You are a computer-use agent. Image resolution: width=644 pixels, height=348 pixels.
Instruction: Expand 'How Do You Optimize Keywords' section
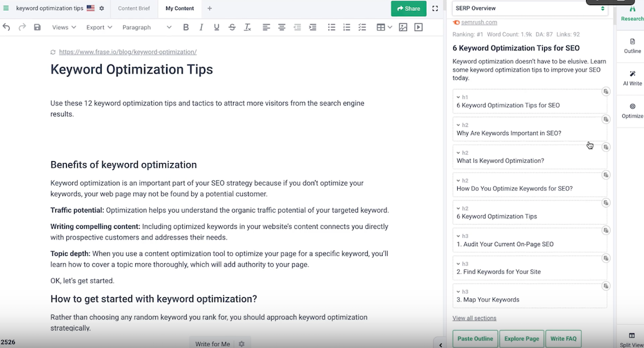pos(459,181)
